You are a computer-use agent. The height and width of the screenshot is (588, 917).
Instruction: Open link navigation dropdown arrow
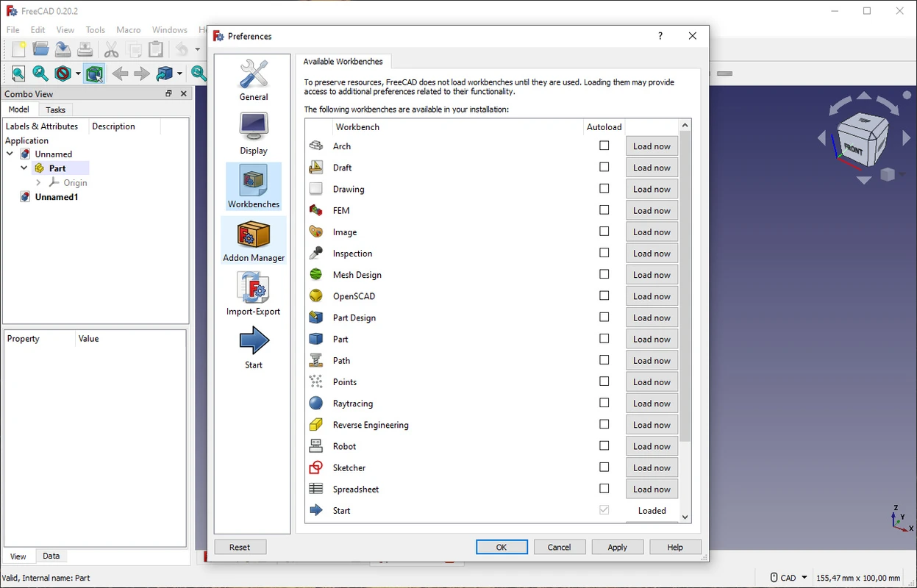click(179, 73)
